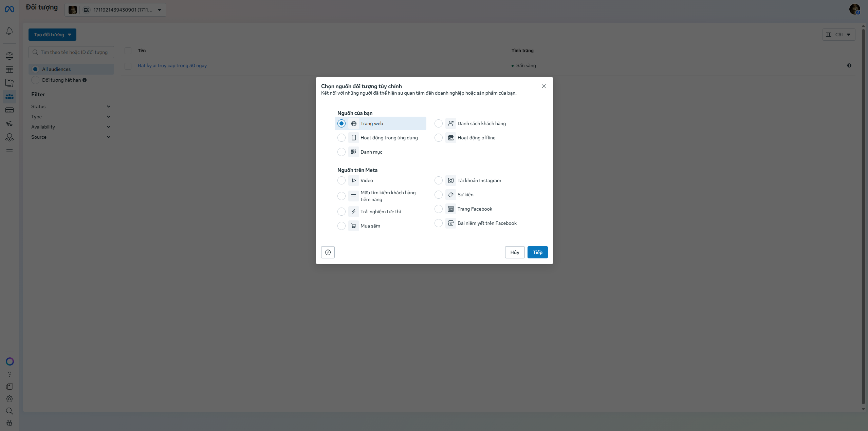The width and height of the screenshot is (868, 431).
Task: Click the billing card icon in sidebar
Action: 10,110
